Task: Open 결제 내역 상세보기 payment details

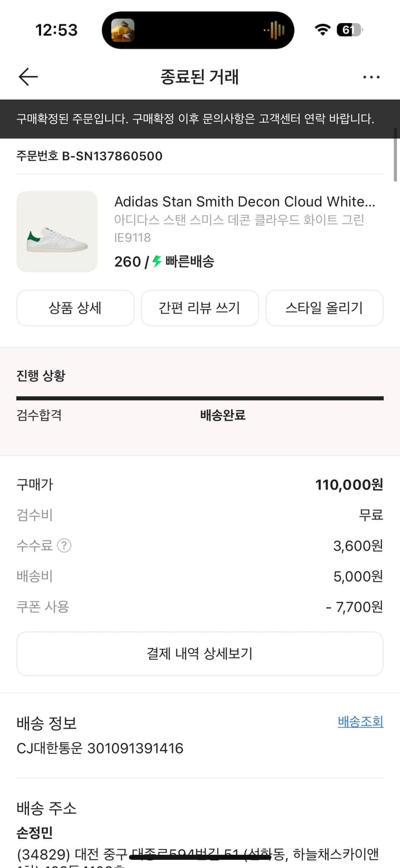Action: [x=200, y=653]
